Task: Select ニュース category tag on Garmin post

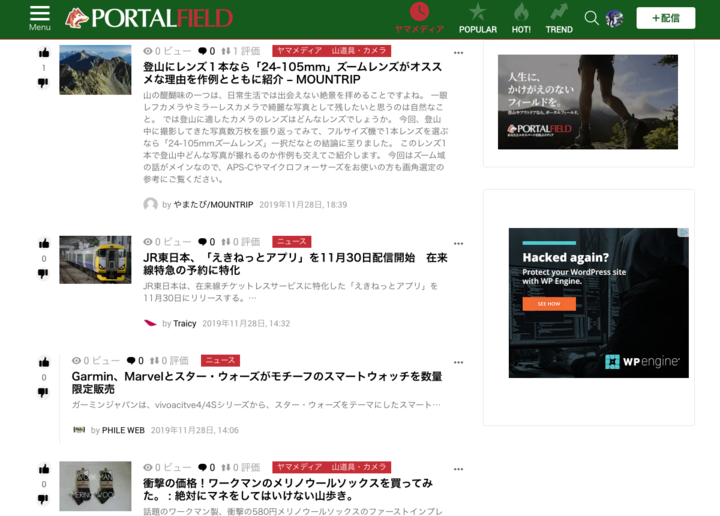Action: click(x=220, y=361)
